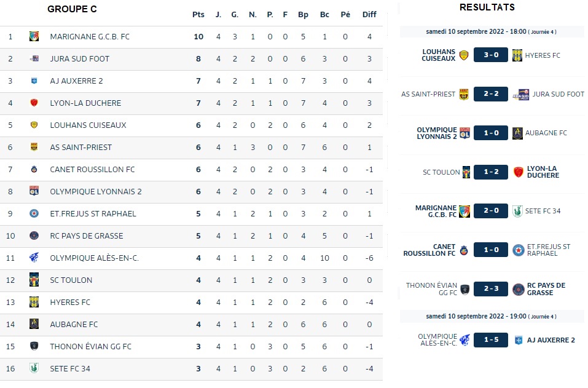Select the GROUPE C heading

point(72,9)
